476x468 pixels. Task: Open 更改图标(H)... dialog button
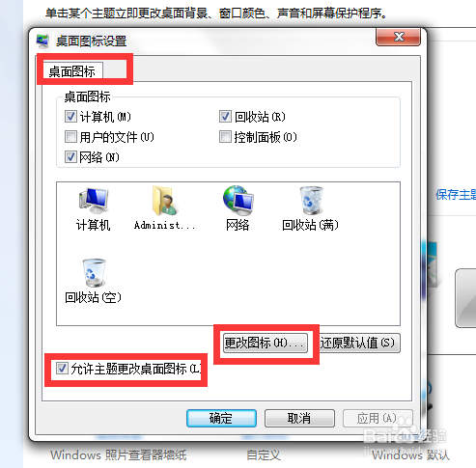(x=266, y=343)
